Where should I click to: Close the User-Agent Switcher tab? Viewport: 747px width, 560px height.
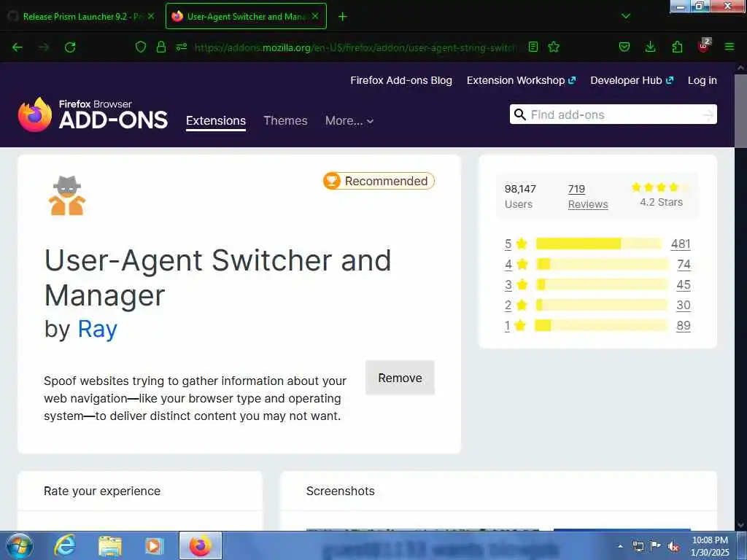click(315, 16)
